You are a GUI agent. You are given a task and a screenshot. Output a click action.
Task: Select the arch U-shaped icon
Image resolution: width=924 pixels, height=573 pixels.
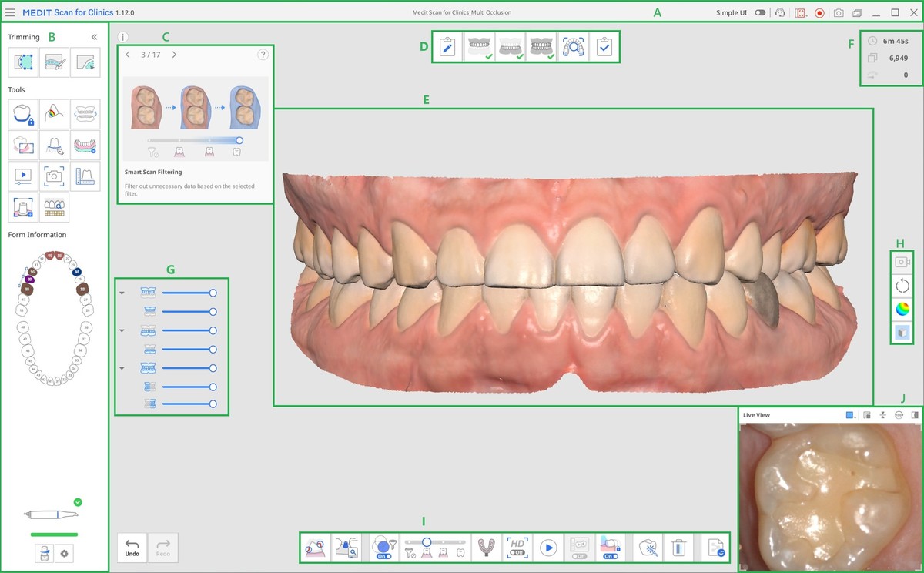point(486,548)
